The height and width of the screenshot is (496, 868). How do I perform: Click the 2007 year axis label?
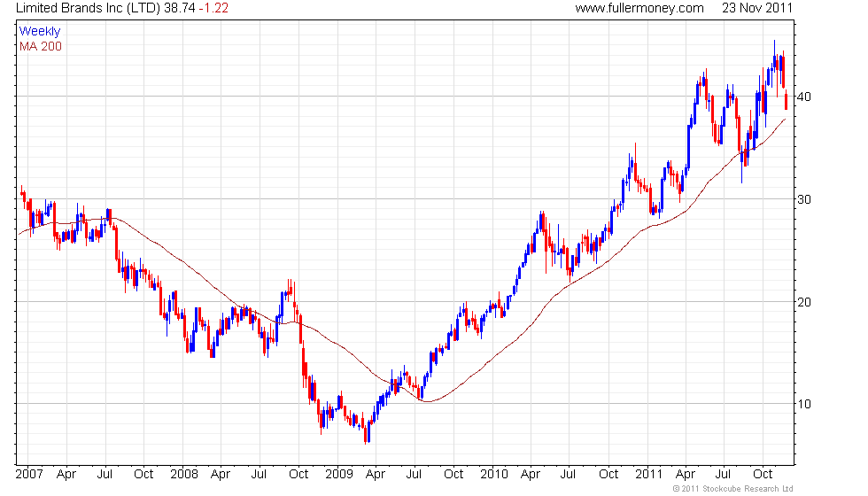29,475
